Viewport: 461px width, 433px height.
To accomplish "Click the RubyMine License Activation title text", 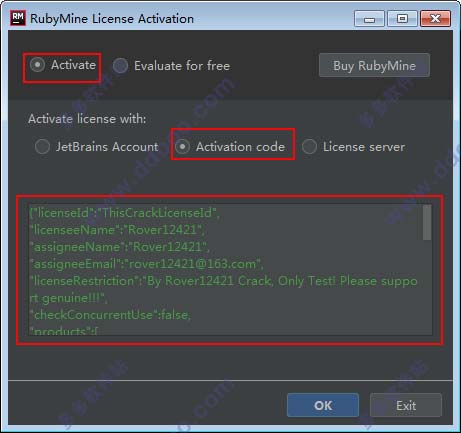I will pos(112,19).
